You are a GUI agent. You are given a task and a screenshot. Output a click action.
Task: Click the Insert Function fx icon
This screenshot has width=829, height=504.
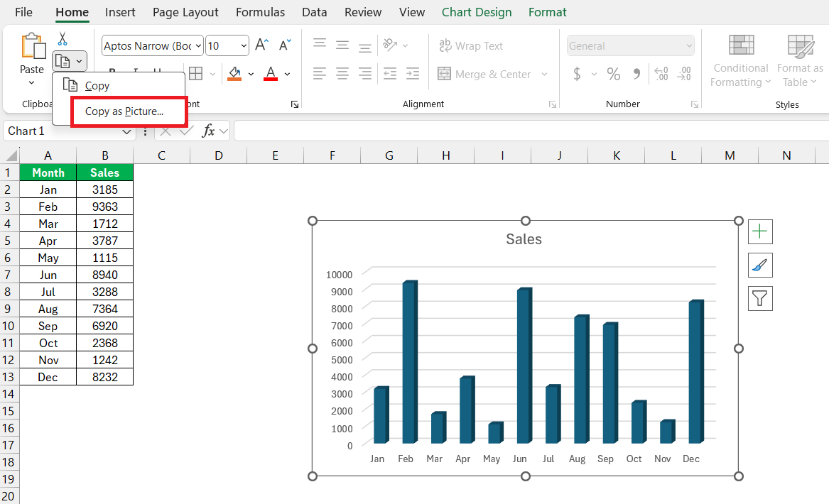pyautogui.click(x=209, y=131)
